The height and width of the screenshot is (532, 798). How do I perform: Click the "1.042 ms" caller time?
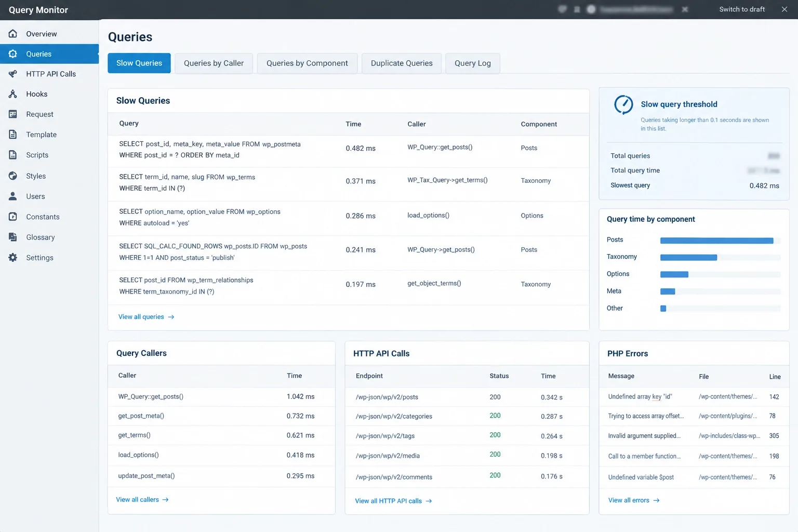[x=300, y=397]
